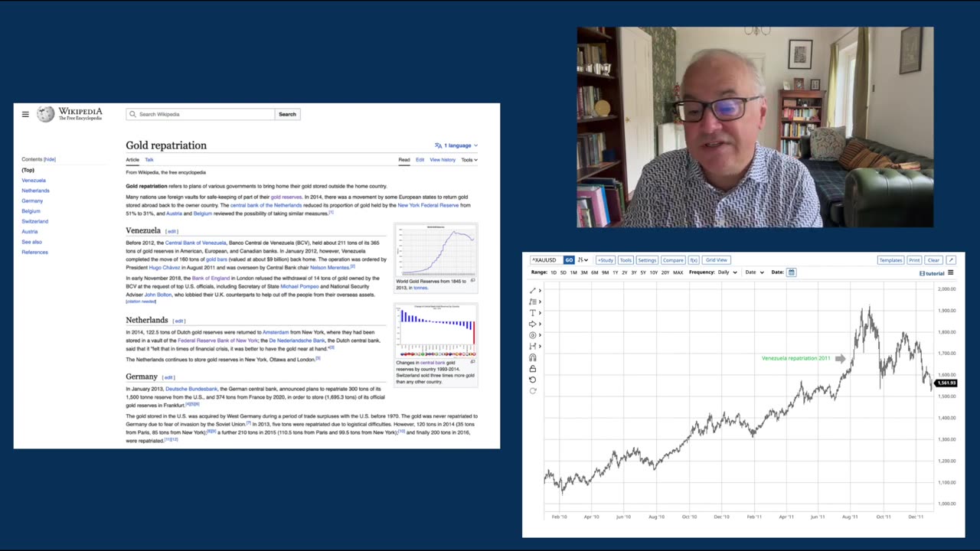
Task: Open the Central Bank of Venezuela link
Action: click(195, 243)
